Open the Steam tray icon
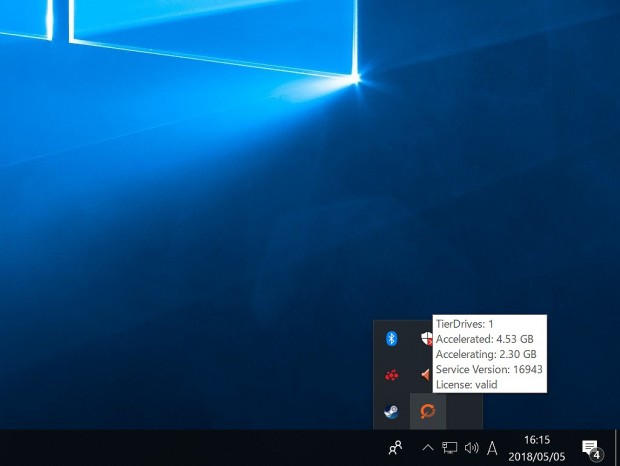The image size is (620, 466). [x=391, y=411]
